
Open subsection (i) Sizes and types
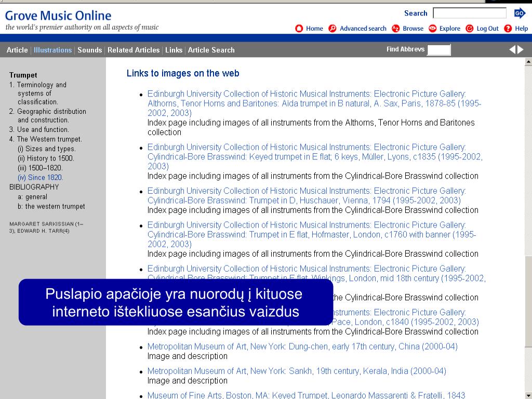pos(46,149)
